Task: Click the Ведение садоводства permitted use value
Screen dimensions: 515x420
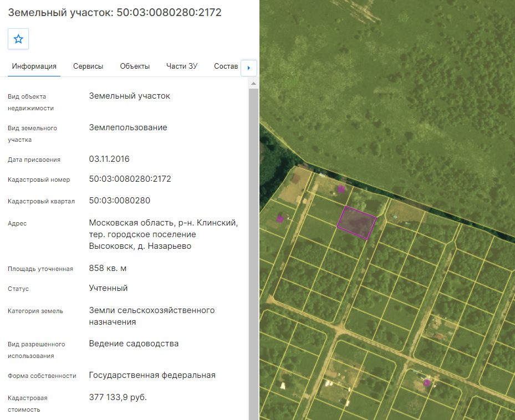Action: pos(134,344)
